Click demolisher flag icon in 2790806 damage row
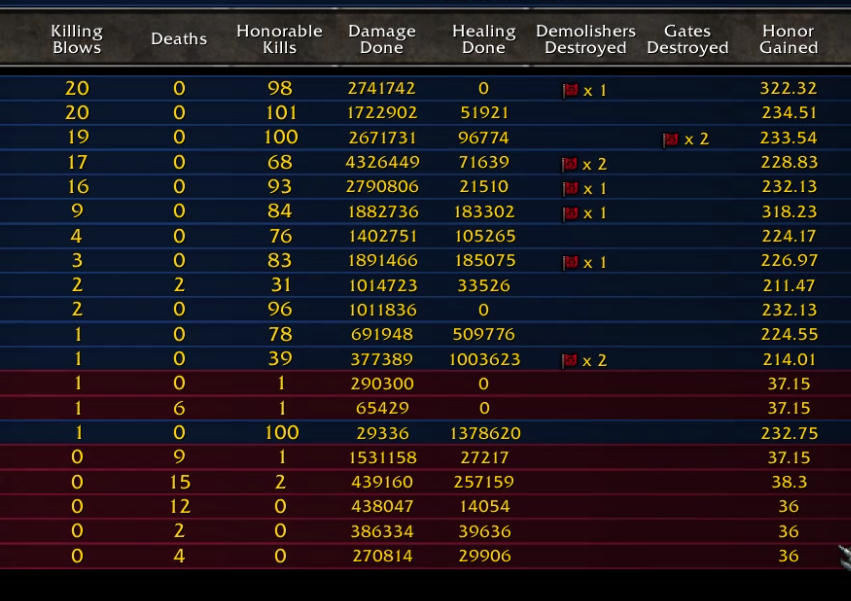Image resolution: width=851 pixels, height=601 pixels. pos(570,188)
